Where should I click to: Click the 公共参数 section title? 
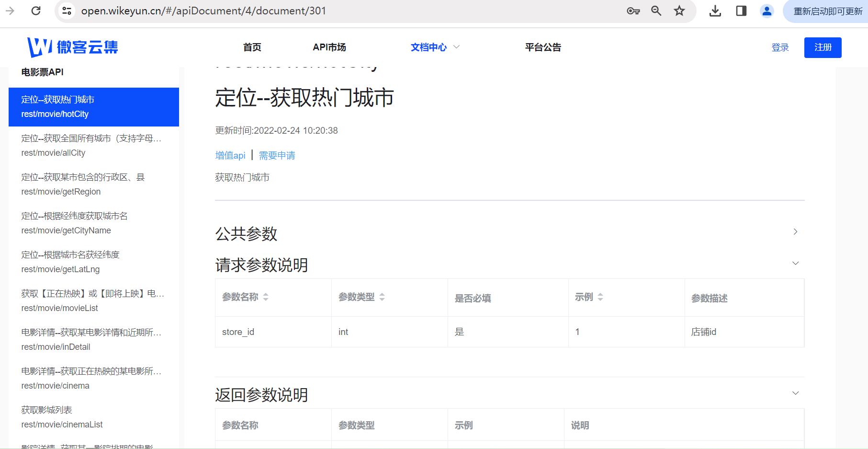click(x=246, y=233)
